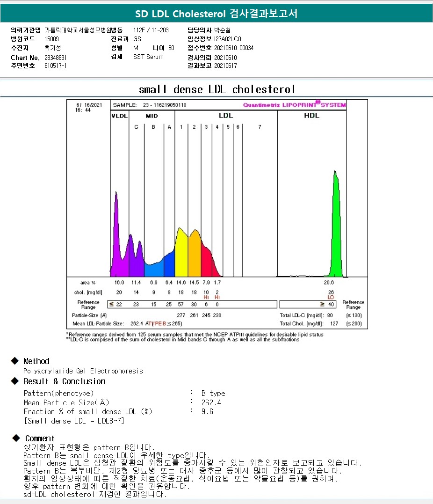
Task: Select the VLDL cholesterol value 20
Action: [x=119, y=292]
